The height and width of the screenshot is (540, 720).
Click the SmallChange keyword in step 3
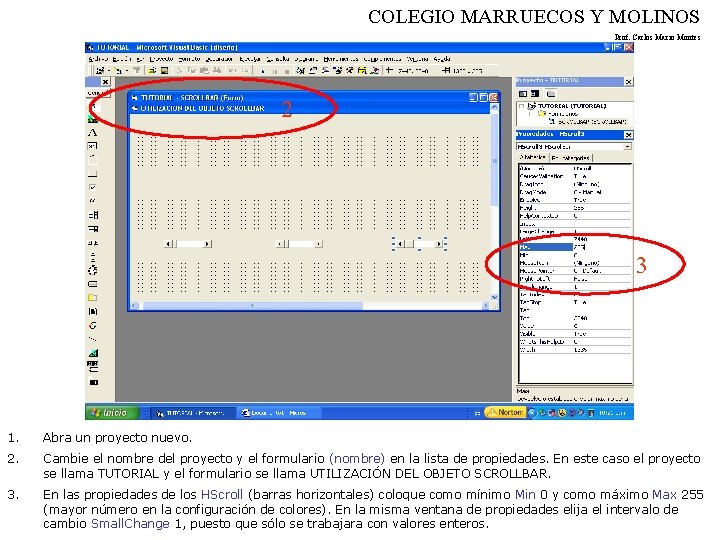[130, 523]
